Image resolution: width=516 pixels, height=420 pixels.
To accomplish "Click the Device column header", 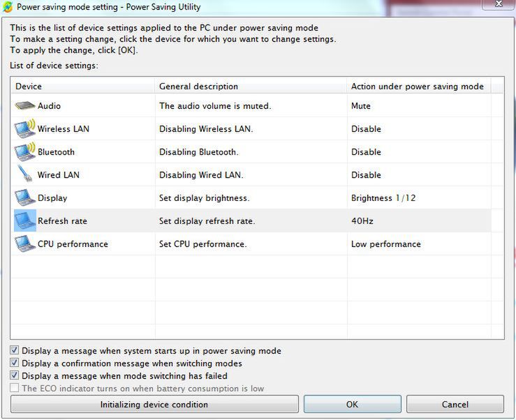I will pos(82,87).
